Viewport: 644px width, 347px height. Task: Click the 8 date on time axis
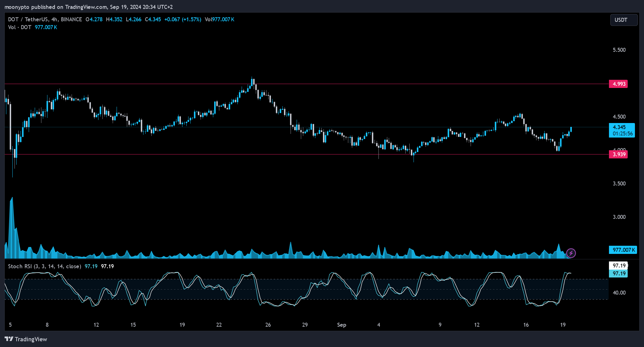pyautogui.click(x=47, y=325)
